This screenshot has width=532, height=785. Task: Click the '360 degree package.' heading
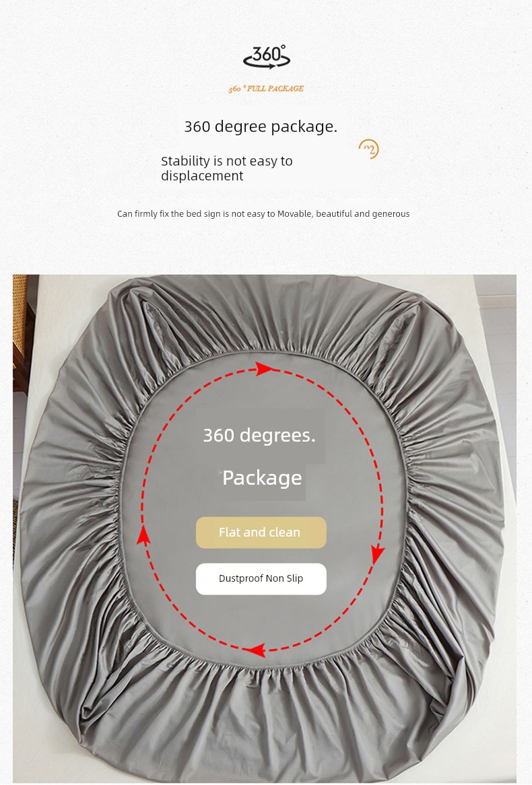261,127
